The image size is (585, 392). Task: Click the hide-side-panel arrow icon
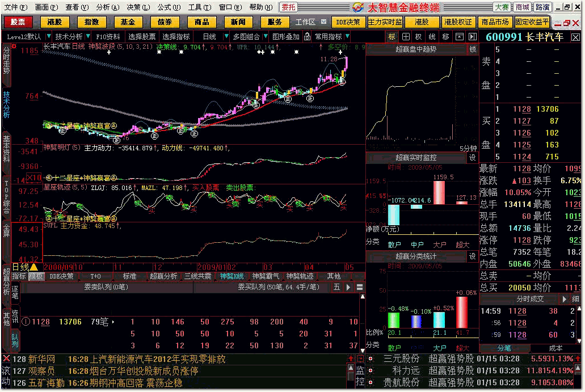(472, 36)
